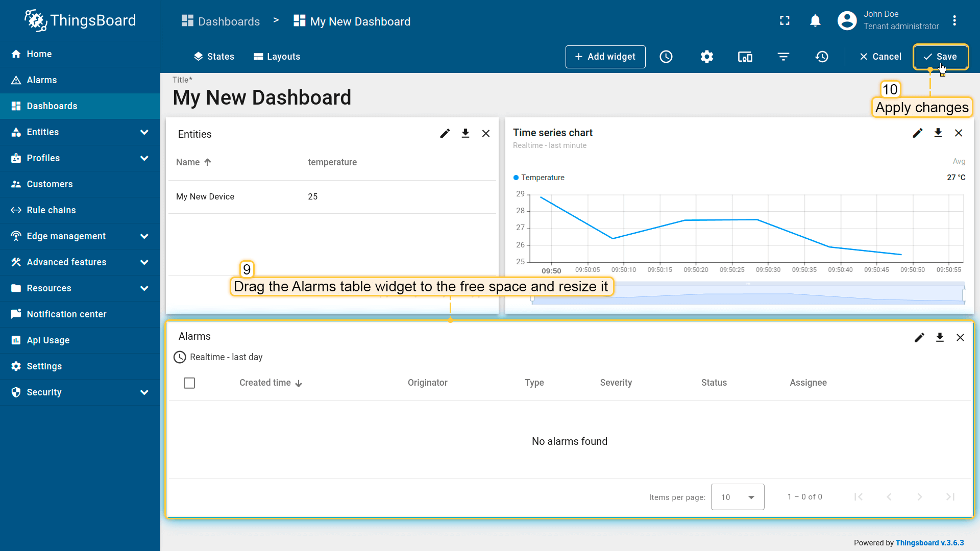Export the Alarms widget
The width and height of the screenshot is (980, 551).
point(940,337)
